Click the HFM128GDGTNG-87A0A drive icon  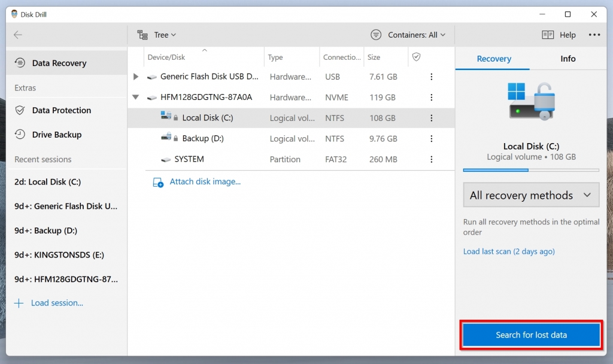tap(151, 98)
